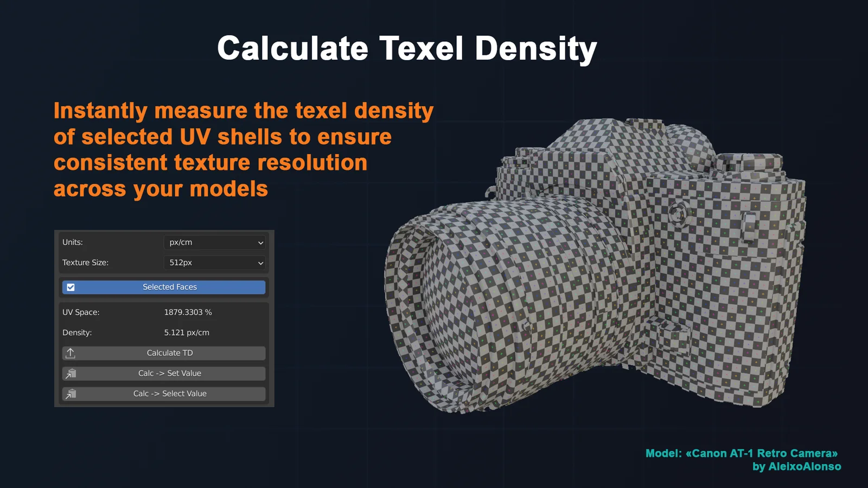868x488 pixels.
Task: Click the checkmark icon inside Selected Faces
Action: tap(69, 287)
